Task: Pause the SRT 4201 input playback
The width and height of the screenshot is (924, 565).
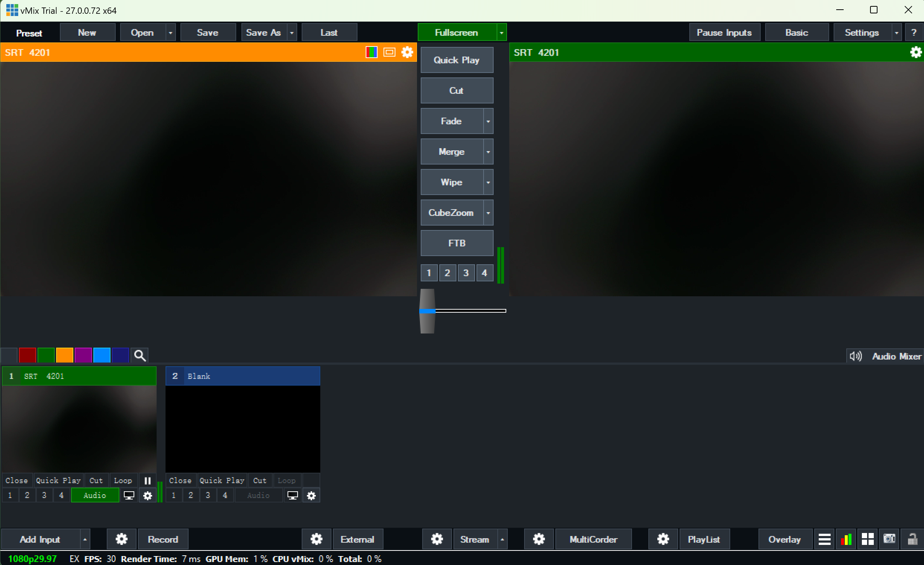Action: point(147,481)
